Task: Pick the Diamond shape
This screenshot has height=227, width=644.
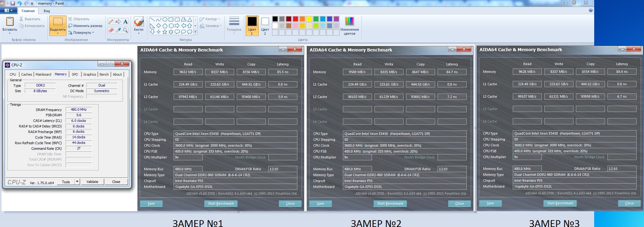Action: [x=158, y=26]
